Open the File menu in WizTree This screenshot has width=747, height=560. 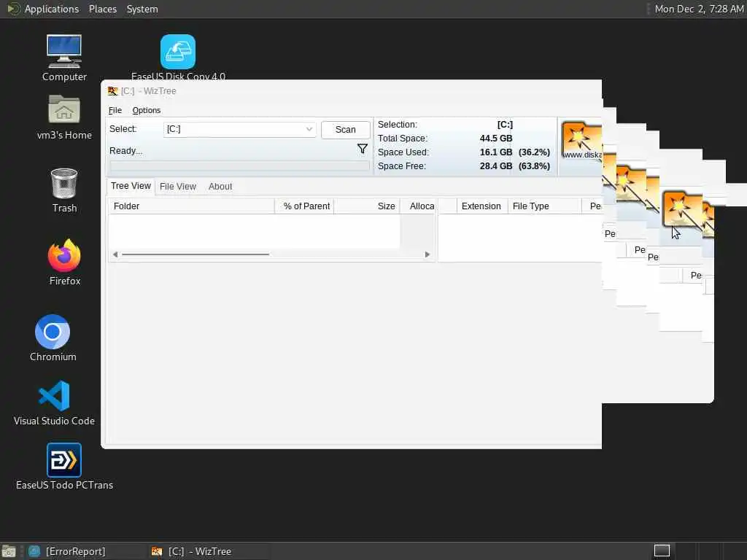pyautogui.click(x=115, y=111)
